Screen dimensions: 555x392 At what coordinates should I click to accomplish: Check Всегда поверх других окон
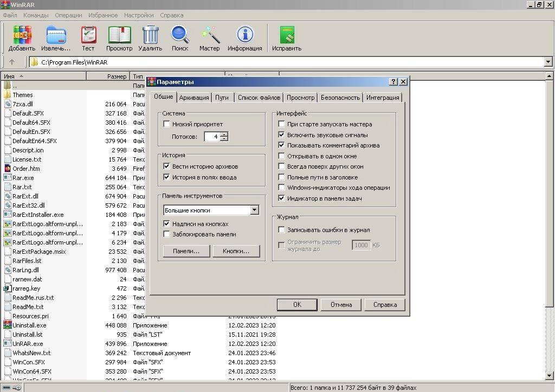point(281,166)
